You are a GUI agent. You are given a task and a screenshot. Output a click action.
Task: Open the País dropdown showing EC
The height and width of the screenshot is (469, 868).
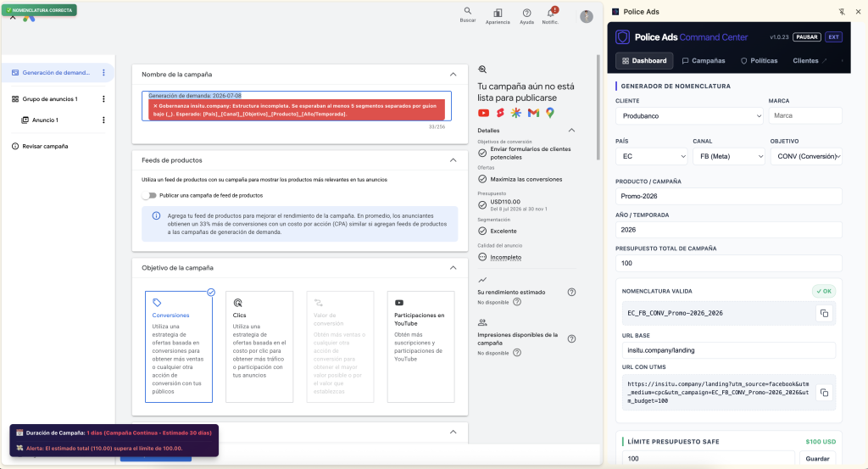tap(652, 157)
